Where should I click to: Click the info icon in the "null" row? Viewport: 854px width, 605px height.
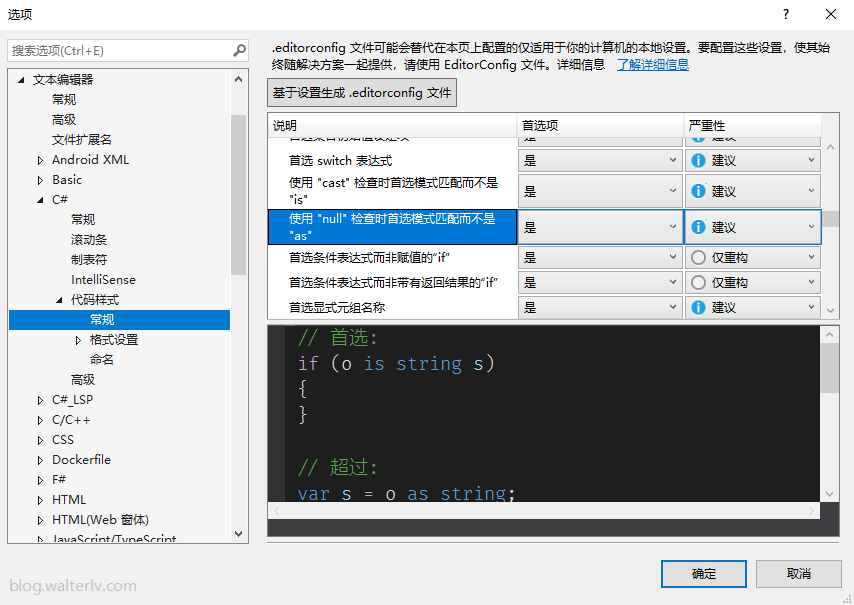click(698, 227)
